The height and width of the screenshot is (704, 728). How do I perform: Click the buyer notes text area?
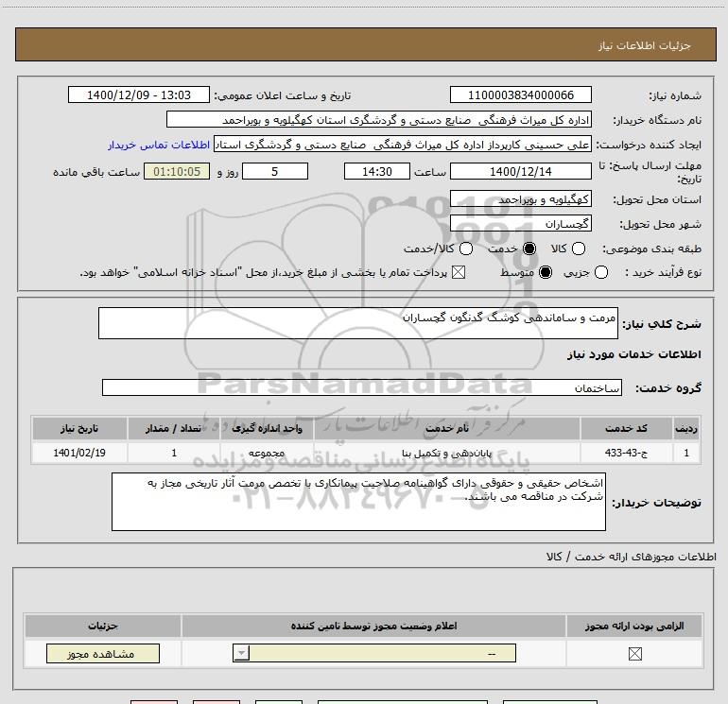pyautogui.click(x=358, y=502)
